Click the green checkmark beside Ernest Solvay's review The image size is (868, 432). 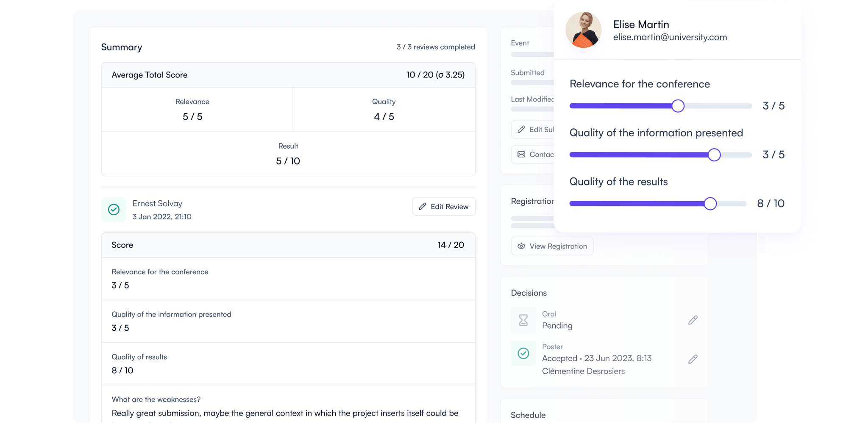click(114, 209)
